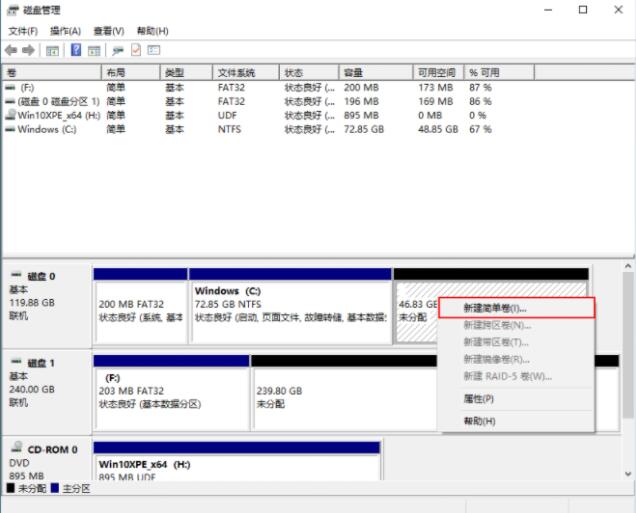Viewport: 636px width, 513px height.
Task: Click the black 未分配 legend swatch
Action: (11, 488)
